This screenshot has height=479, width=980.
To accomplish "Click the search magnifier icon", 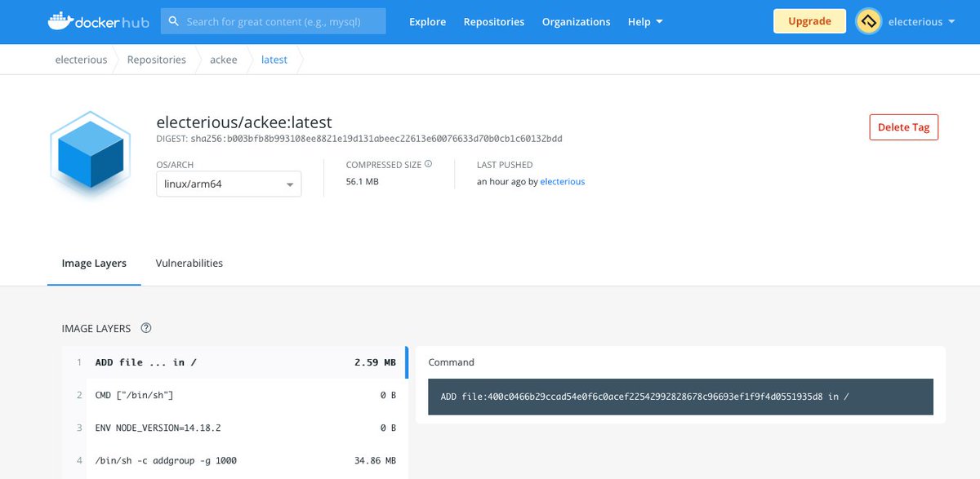I will [173, 22].
